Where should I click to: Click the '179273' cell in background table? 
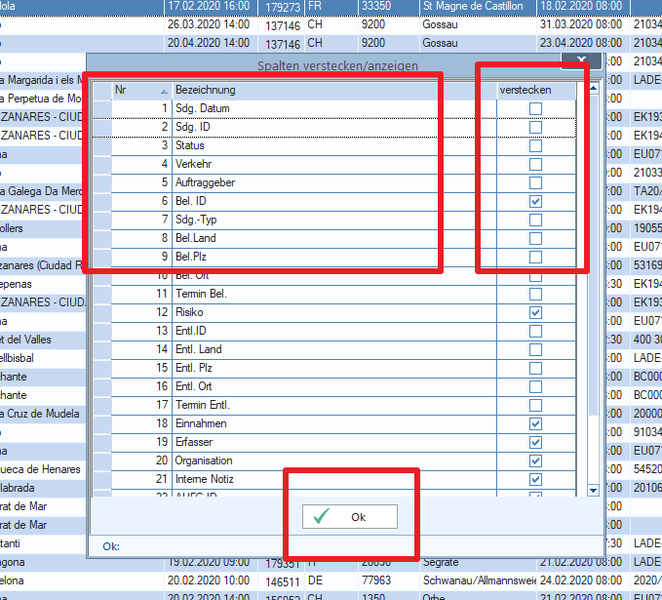click(282, 7)
